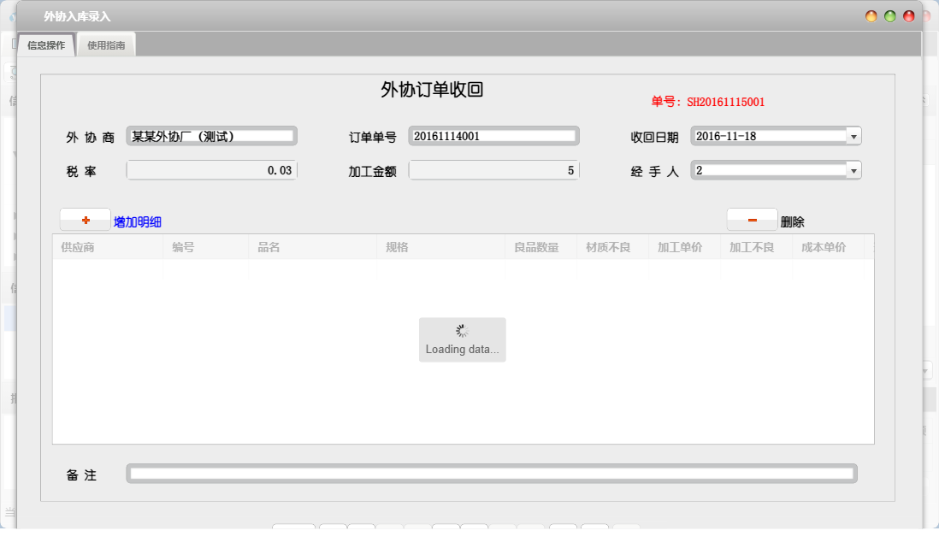The image size is (939, 560).
Task: Click the yellow window control icon
Action: pos(871,15)
